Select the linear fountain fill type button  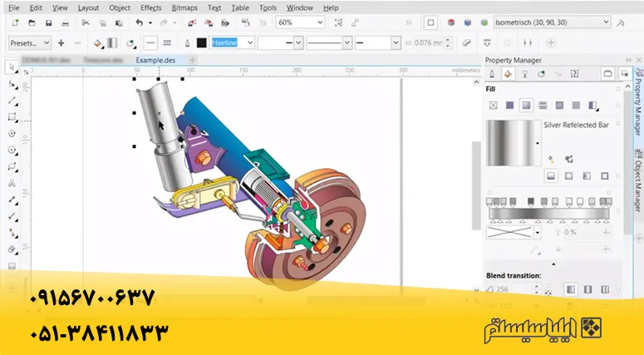pos(550,176)
